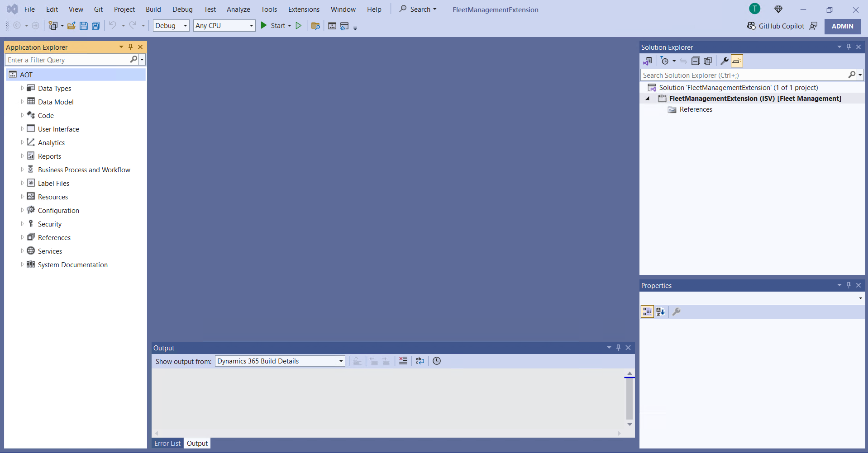This screenshot has width=868, height=453.
Task: Click the search magnifier in Application Explorer filter
Action: 134,60
